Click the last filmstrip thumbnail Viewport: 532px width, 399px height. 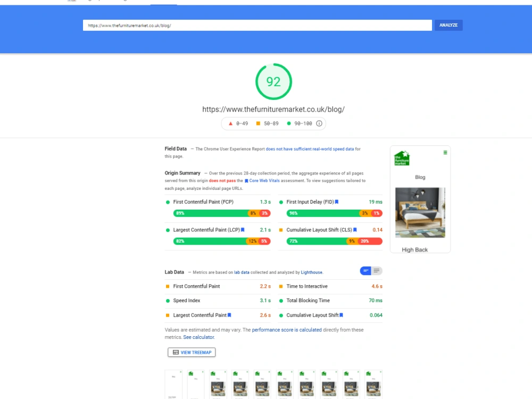[x=373, y=385]
